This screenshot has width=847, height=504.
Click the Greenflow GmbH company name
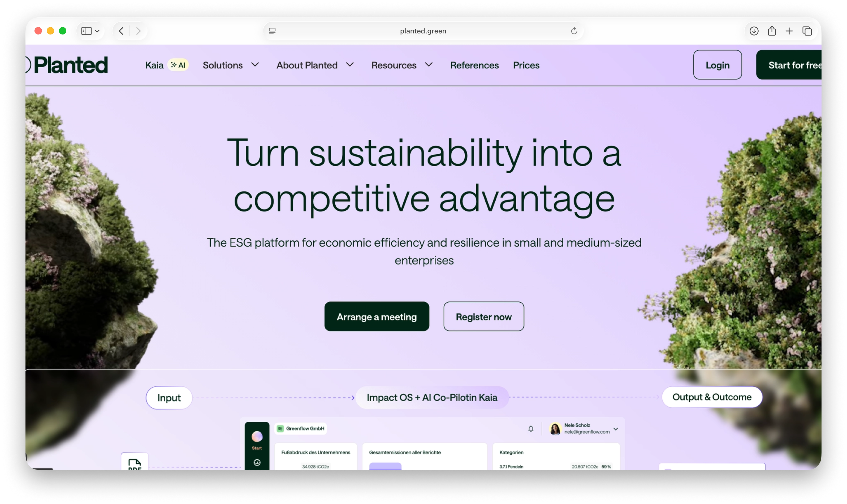point(305,428)
